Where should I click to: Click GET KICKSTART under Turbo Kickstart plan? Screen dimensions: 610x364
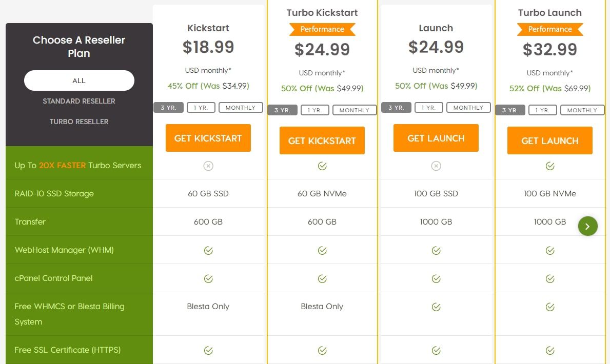[x=322, y=140]
